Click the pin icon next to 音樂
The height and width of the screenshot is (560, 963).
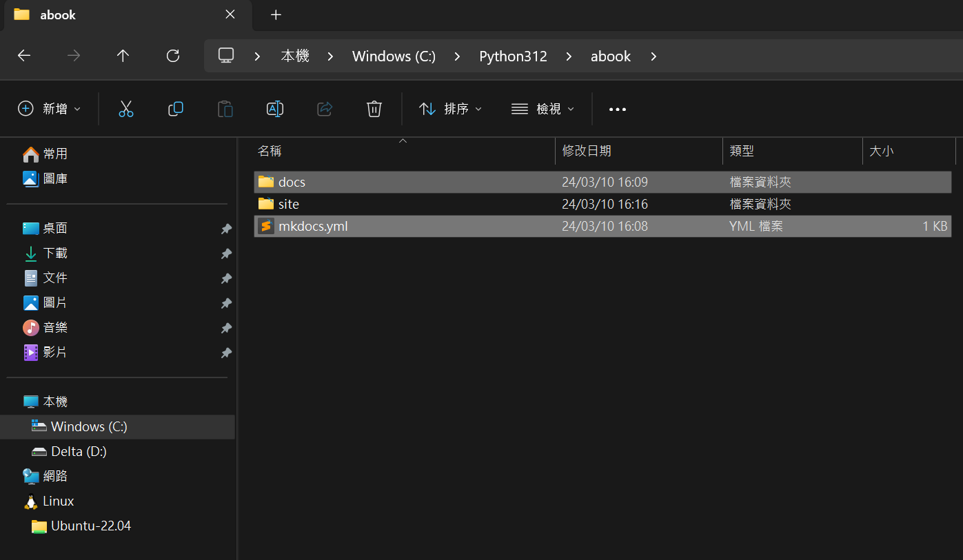click(226, 328)
